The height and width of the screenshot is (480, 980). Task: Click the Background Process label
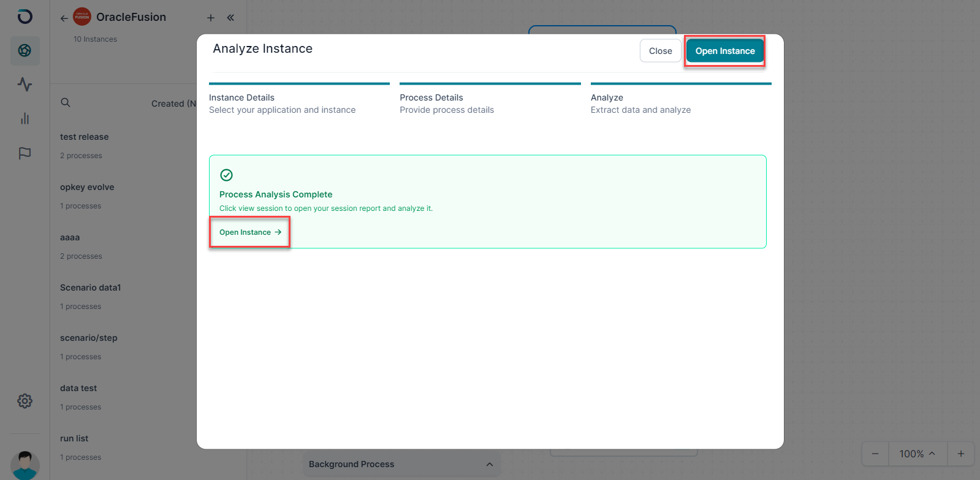click(351, 464)
